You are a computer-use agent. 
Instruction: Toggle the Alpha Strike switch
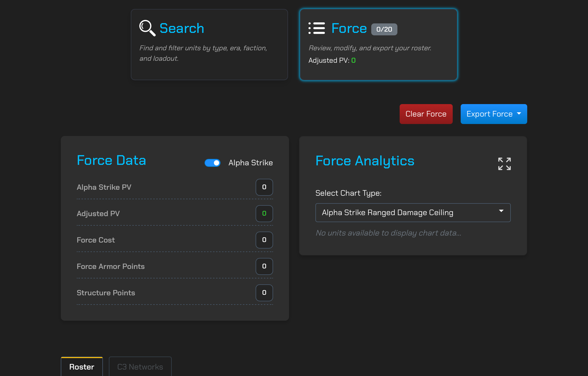pos(213,163)
